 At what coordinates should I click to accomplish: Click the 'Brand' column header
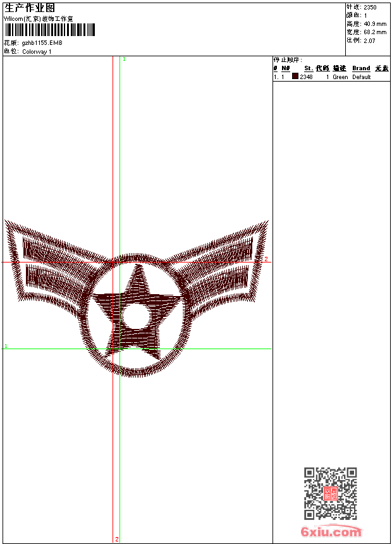[x=361, y=68]
